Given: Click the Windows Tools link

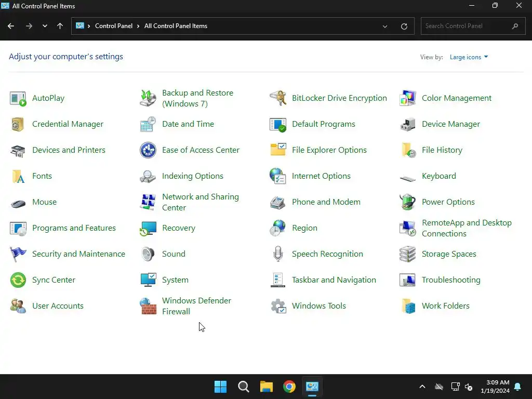Looking at the screenshot, I should click(318, 306).
